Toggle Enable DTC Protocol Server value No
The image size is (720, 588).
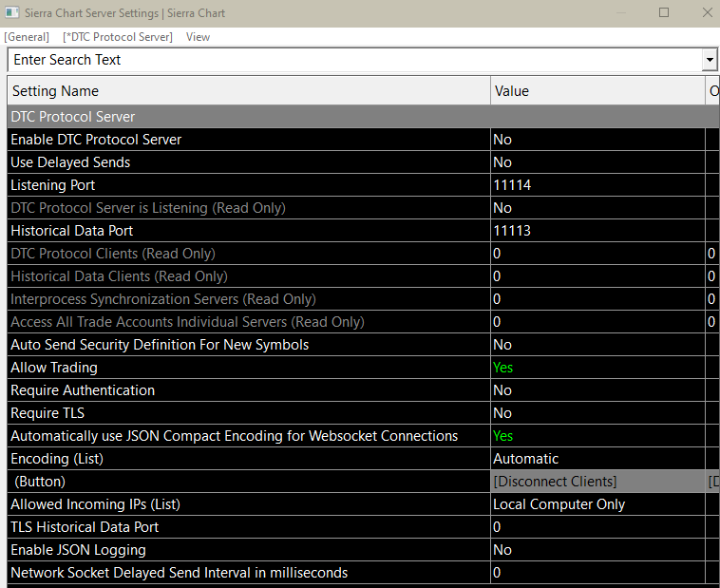point(597,140)
